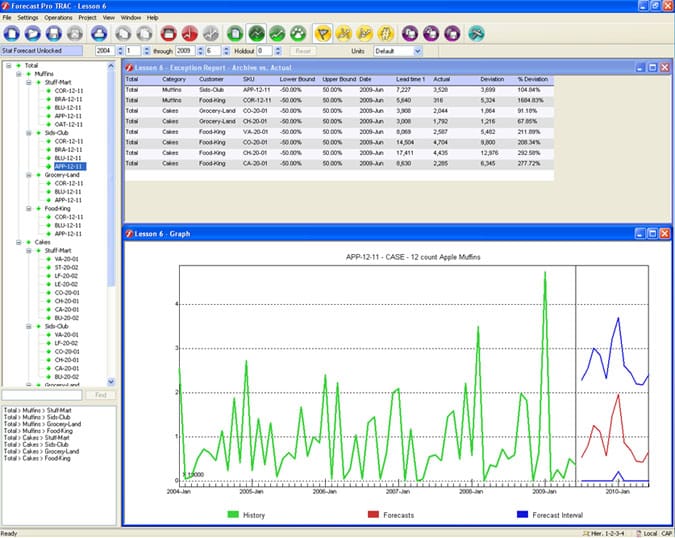Open the Operations menu

(58, 18)
